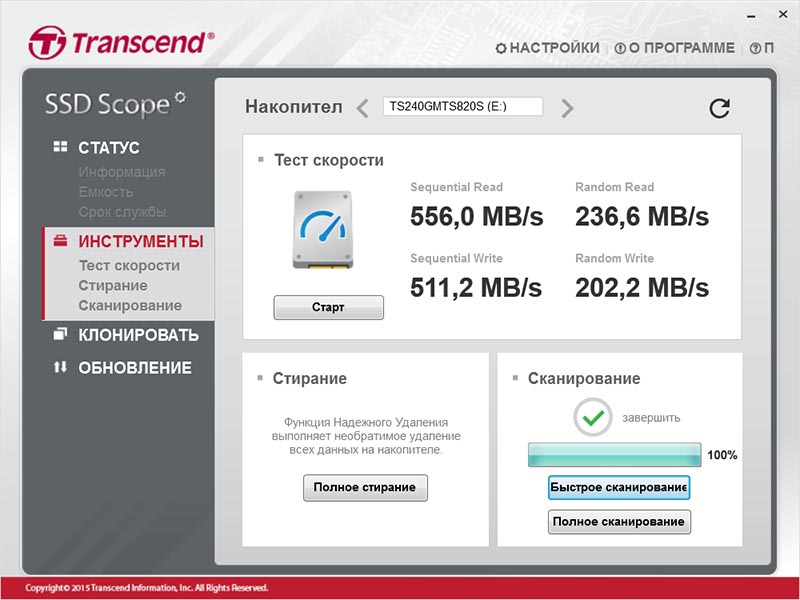Click Быстрое сканирование button
The image size is (800, 600).
click(619, 487)
